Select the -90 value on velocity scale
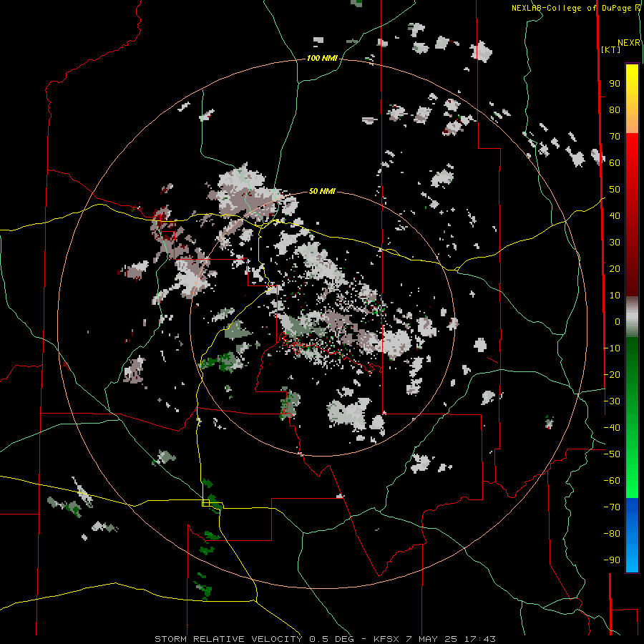Screen dimensions: 644x644 pyautogui.click(x=612, y=560)
